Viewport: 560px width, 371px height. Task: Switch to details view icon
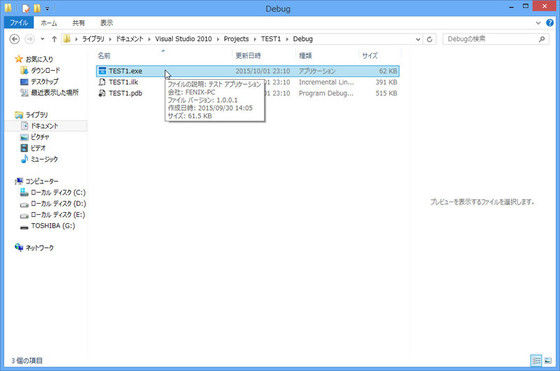point(536,361)
